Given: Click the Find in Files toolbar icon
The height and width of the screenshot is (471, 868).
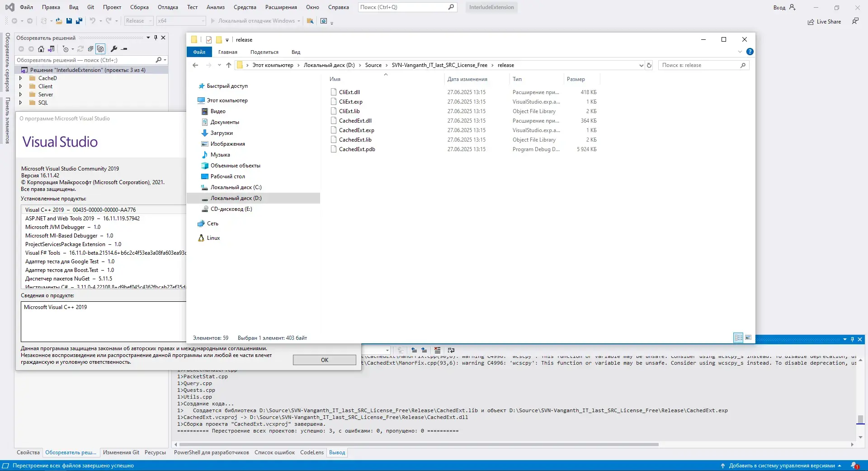Looking at the screenshot, I should point(310,21).
